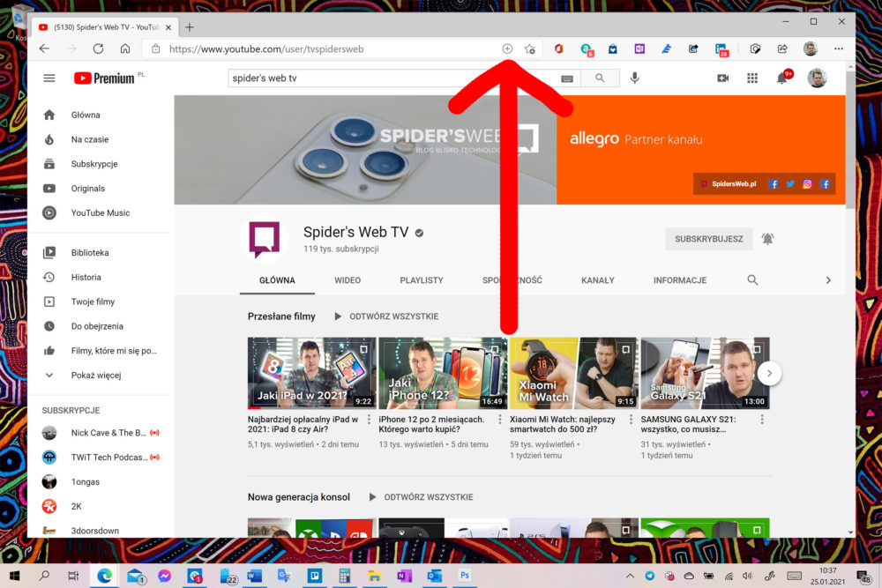Open the YouTube account avatar menu
Image resolution: width=882 pixels, height=588 pixels.
pyautogui.click(x=817, y=78)
